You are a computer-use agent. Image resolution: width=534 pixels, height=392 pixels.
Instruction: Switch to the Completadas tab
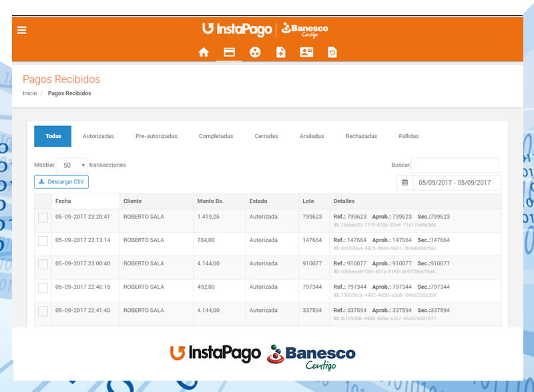(x=216, y=136)
